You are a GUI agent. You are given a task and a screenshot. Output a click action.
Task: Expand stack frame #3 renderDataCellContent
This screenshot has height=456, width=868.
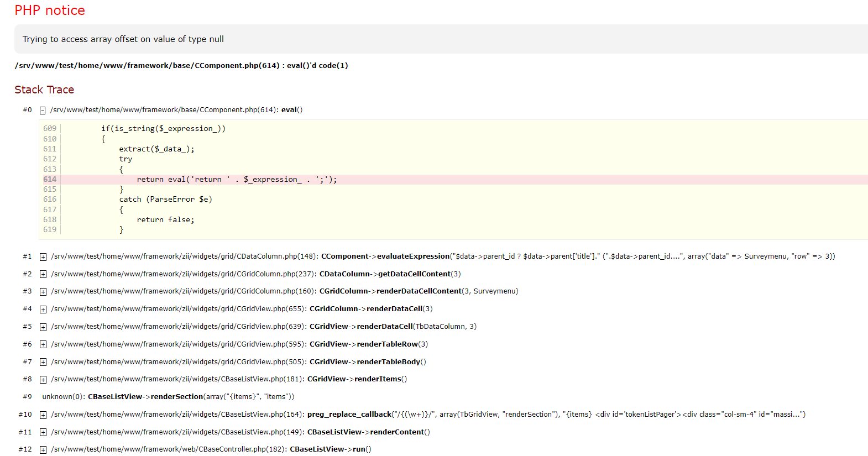pyautogui.click(x=43, y=292)
